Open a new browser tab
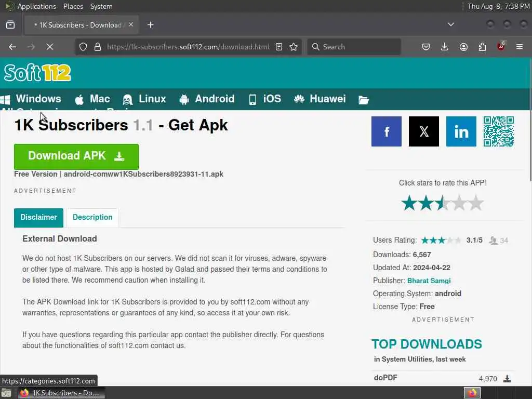The width and height of the screenshot is (532, 399). (x=151, y=25)
